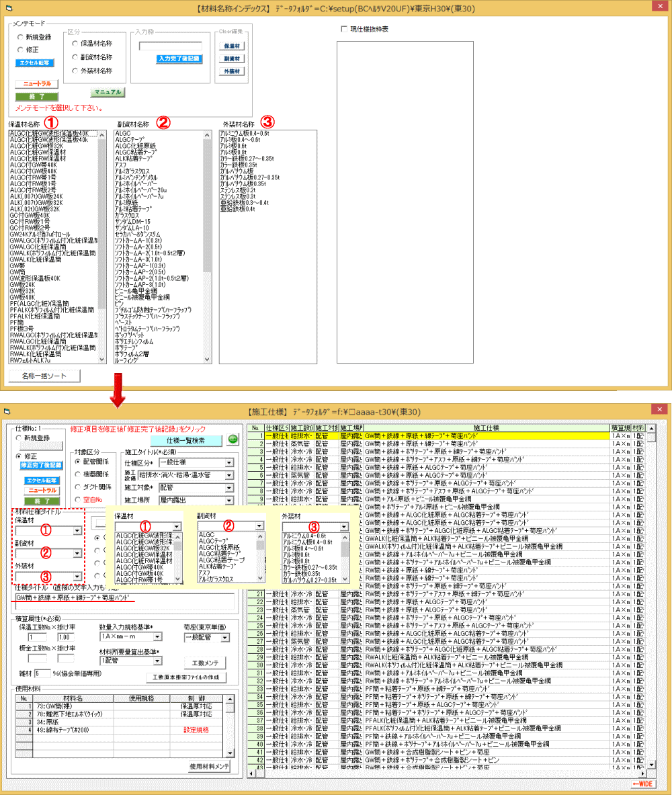Choose the 外装材名称 radio in 区分
This screenshot has height=795, width=672.
coord(92,71)
